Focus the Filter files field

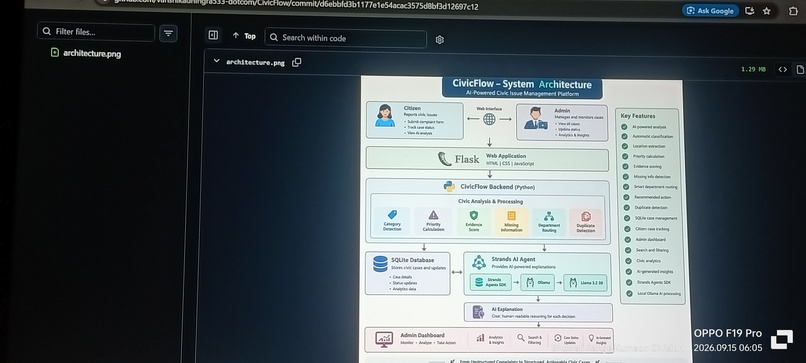coord(96,32)
